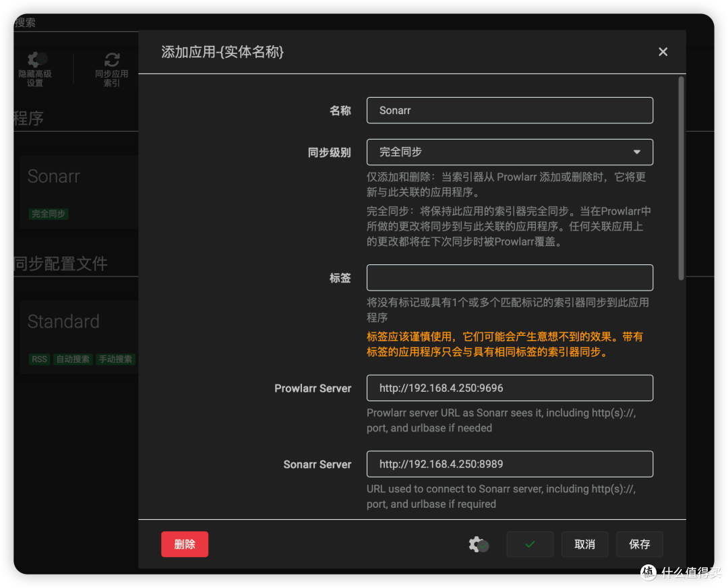Test connection with the green checkmark button
Screen dimensions: 728x588
click(x=530, y=544)
